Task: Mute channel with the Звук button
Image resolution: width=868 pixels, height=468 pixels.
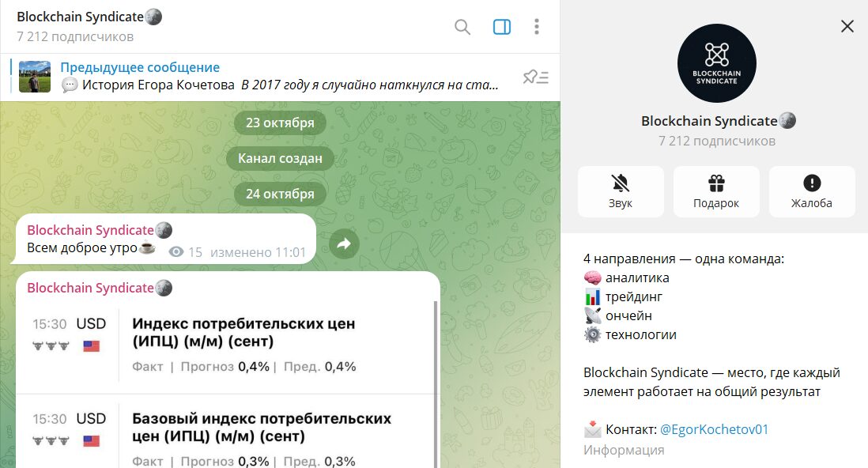Action: [x=621, y=191]
